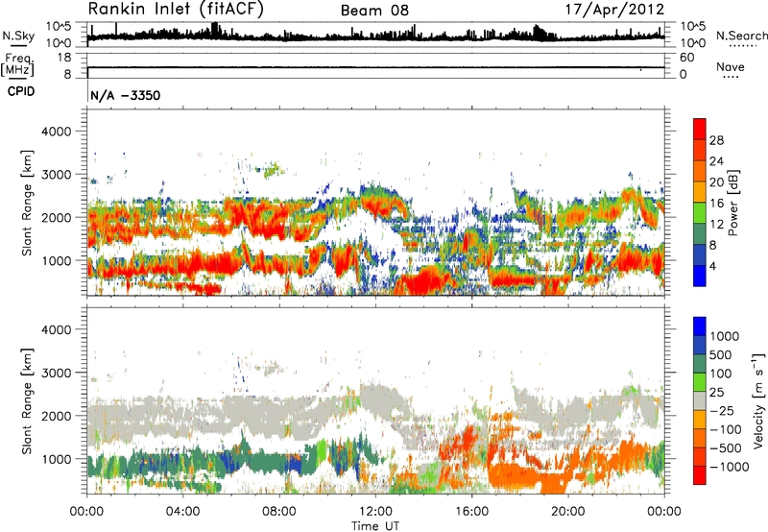Click the '2000' tick on power panel
Screen dimensions: 768x532
(x=56, y=217)
